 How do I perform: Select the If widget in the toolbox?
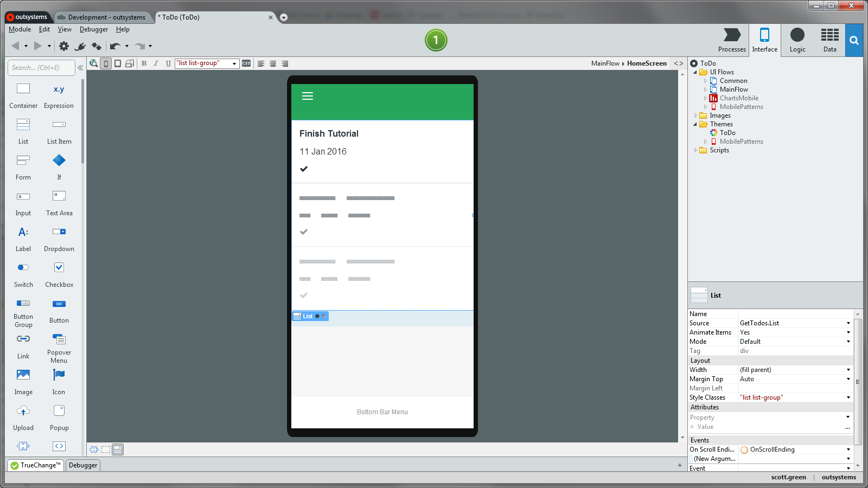click(x=59, y=160)
